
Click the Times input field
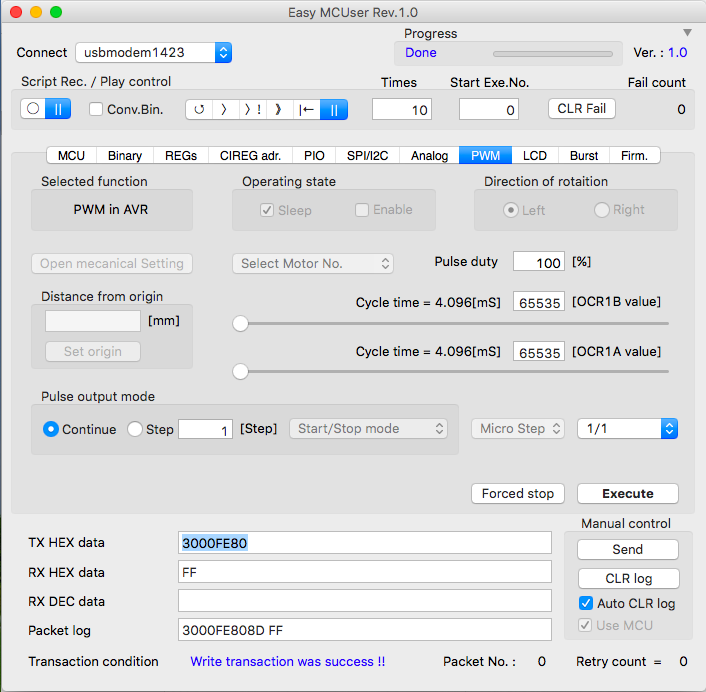(402, 109)
